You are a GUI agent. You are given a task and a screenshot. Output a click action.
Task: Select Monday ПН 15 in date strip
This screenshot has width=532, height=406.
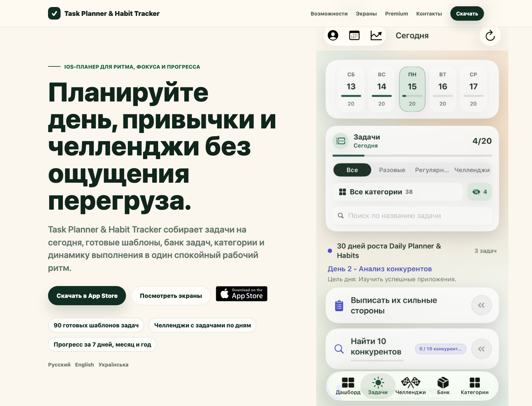pyautogui.click(x=412, y=89)
